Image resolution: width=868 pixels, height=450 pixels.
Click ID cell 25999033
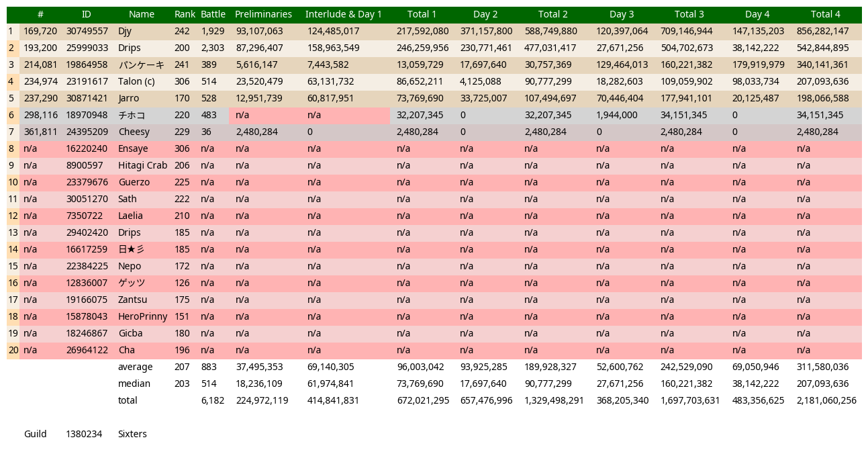point(87,48)
